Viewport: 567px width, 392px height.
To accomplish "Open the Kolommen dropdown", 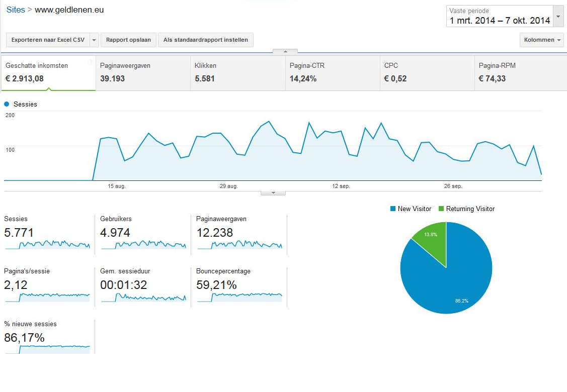I will [x=542, y=40].
